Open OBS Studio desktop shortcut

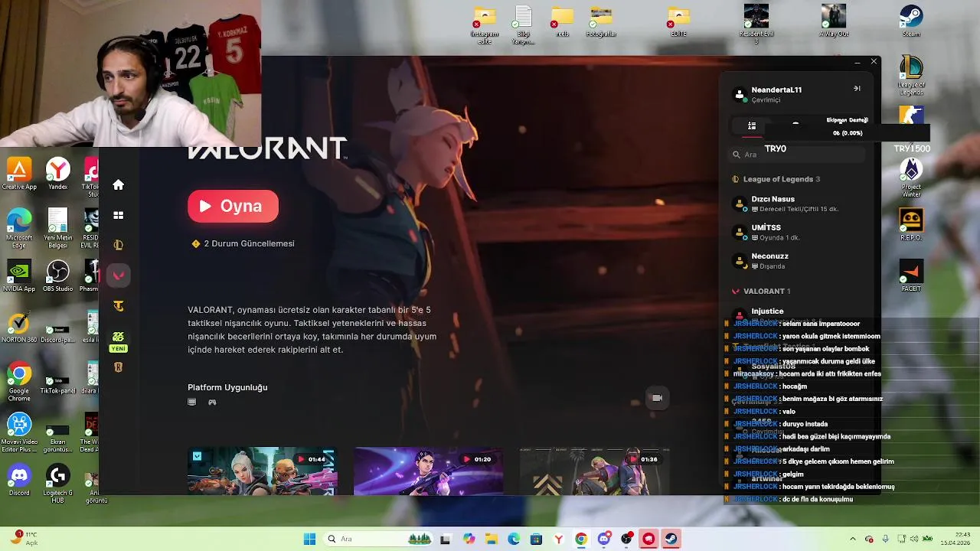click(57, 276)
